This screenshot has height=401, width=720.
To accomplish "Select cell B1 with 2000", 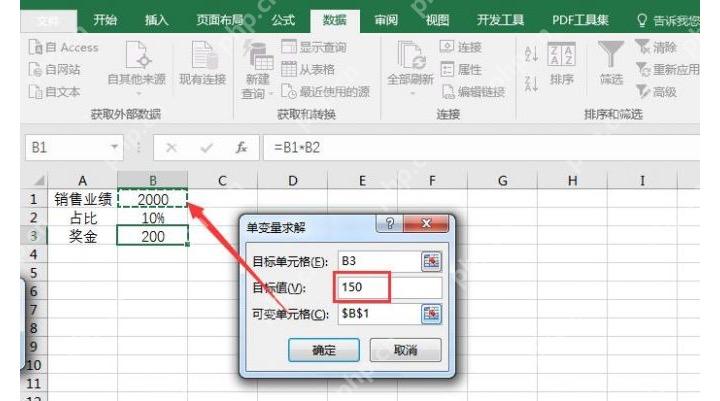I will (152, 199).
